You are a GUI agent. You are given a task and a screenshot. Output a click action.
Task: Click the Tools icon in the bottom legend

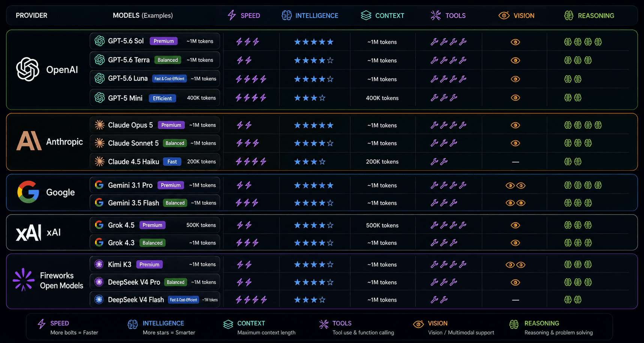pyautogui.click(x=324, y=324)
